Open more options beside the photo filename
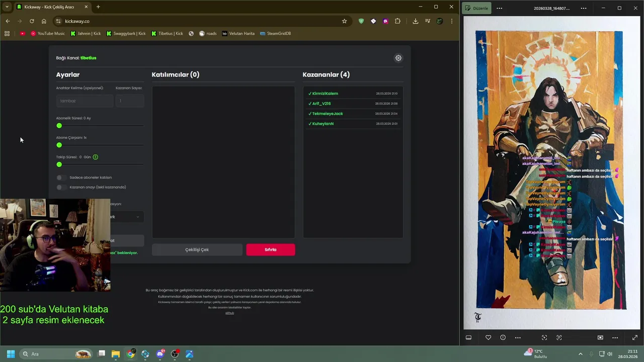This screenshot has width=644, height=362. [584, 8]
